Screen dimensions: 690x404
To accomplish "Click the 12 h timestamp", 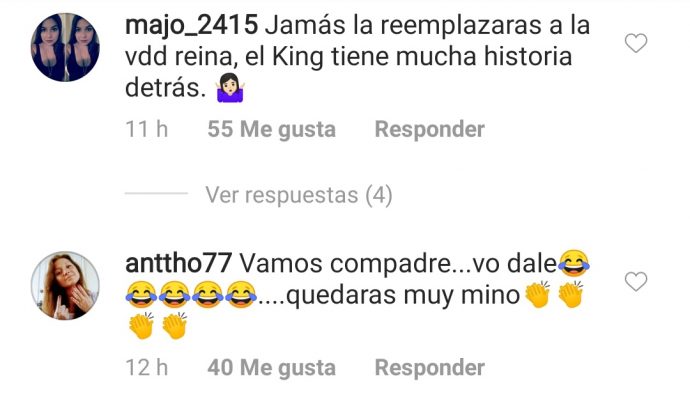I will (147, 368).
